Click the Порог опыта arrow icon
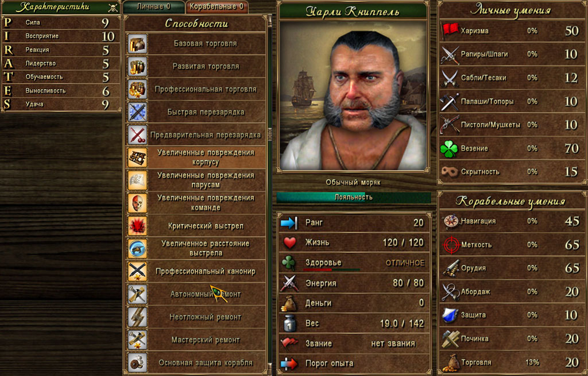 [289, 363]
